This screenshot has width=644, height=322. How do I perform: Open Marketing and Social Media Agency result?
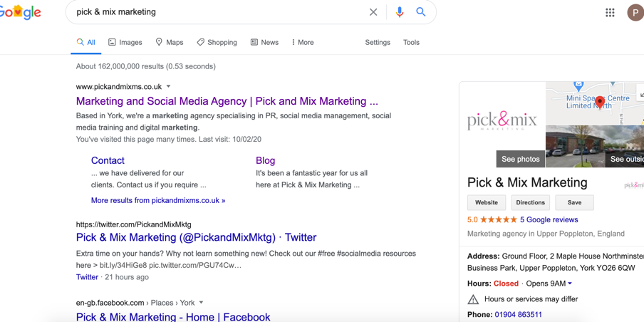[x=227, y=101]
